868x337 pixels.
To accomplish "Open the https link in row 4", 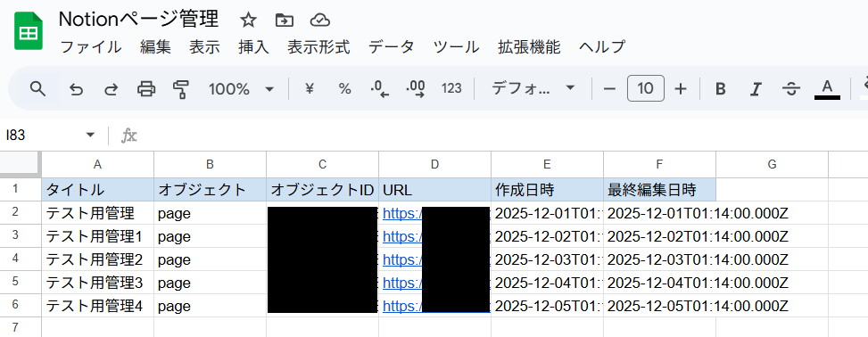I will click(x=402, y=259).
